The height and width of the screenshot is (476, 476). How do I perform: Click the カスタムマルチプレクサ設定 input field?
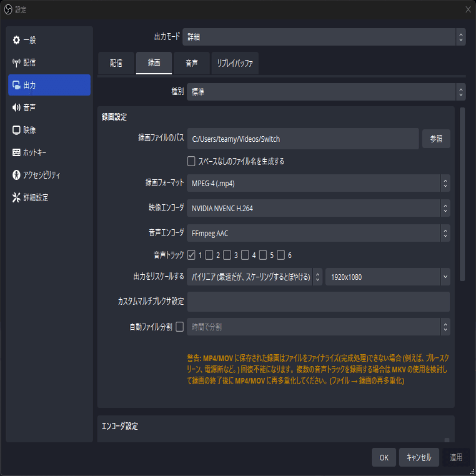318,302
